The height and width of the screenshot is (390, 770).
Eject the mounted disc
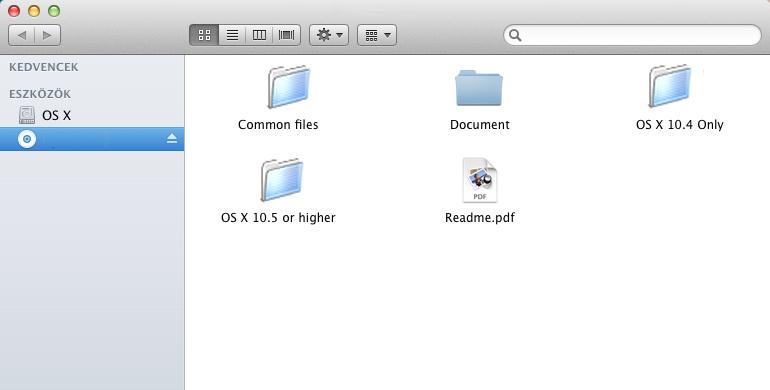(171, 139)
